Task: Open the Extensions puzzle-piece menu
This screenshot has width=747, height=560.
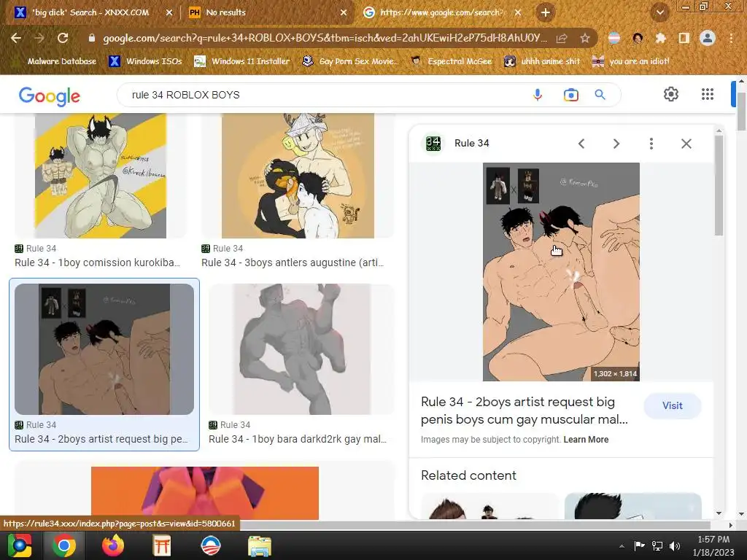Action: coord(661,38)
